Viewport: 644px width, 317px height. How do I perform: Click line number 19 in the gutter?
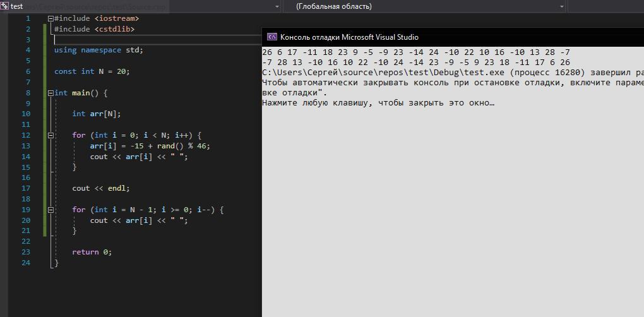point(26,210)
